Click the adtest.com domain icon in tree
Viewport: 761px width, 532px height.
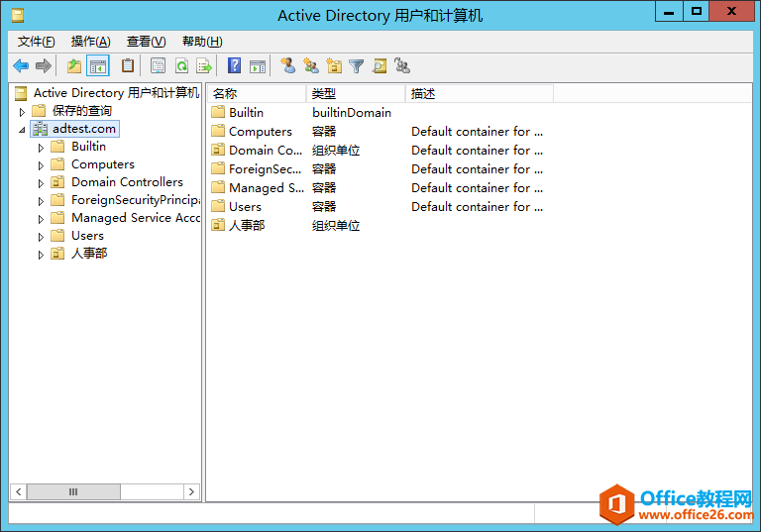click(x=41, y=129)
